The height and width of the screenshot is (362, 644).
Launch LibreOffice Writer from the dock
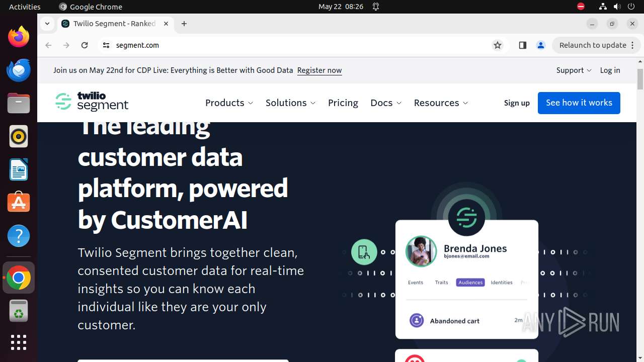19,169
